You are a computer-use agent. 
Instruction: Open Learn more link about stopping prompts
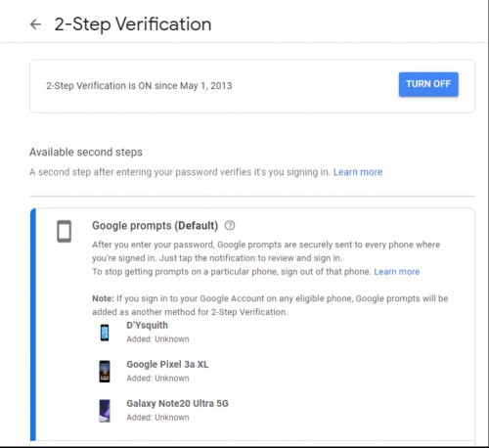coord(397,272)
